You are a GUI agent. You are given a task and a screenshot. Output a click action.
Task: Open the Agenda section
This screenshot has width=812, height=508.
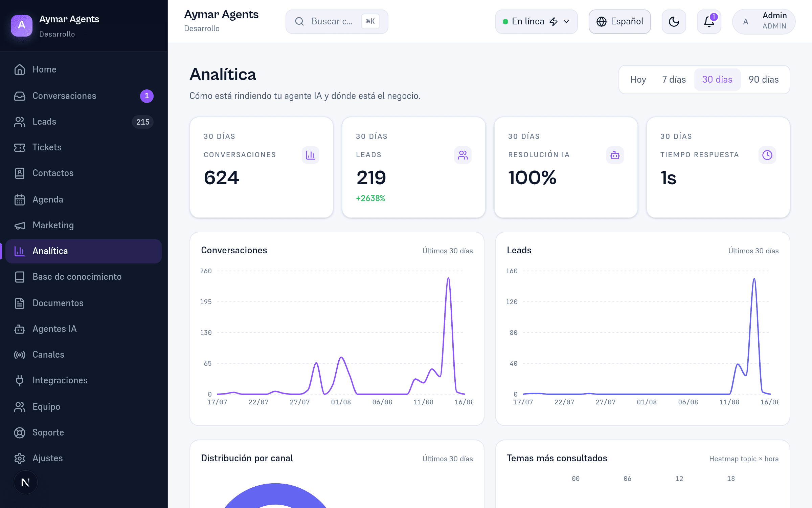[84, 199]
